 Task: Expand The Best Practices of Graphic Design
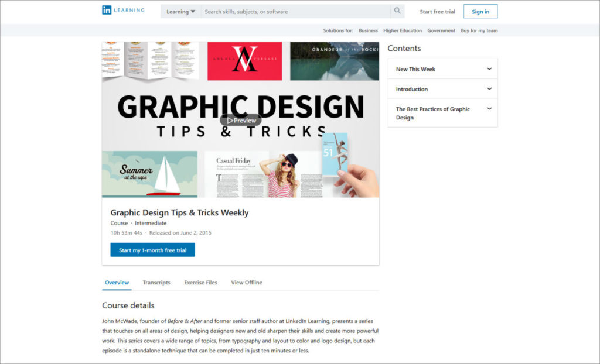tap(442, 113)
